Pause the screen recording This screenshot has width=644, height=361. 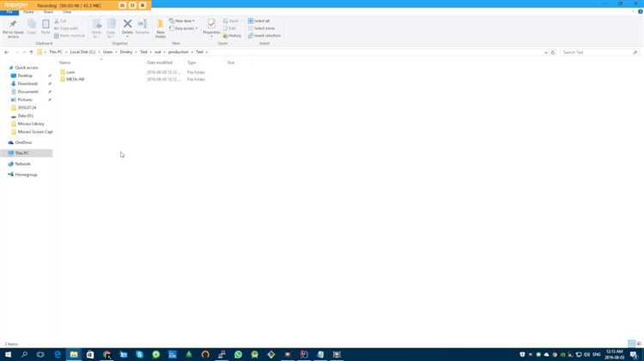(x=132, y=5)
